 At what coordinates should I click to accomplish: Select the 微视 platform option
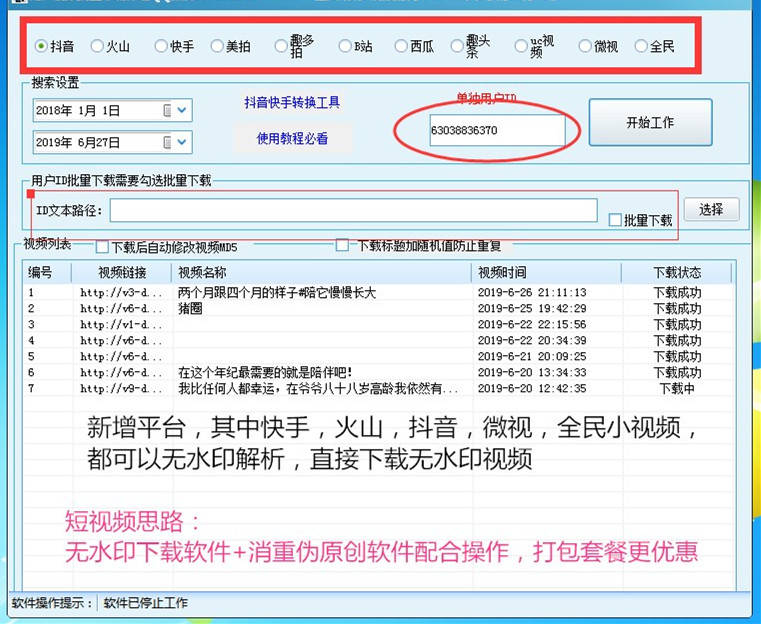point(583,46)
